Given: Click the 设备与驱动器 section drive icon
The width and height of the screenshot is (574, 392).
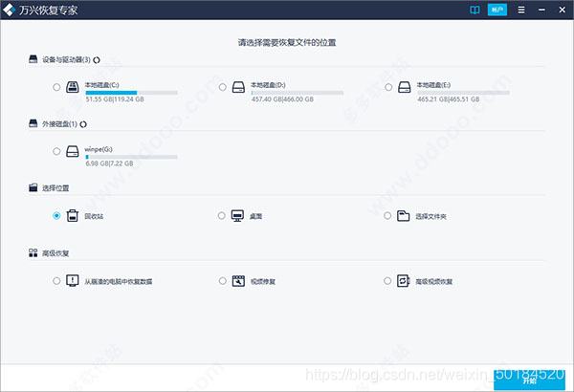Looking at the screenshot, I should [x=33, y=59].
